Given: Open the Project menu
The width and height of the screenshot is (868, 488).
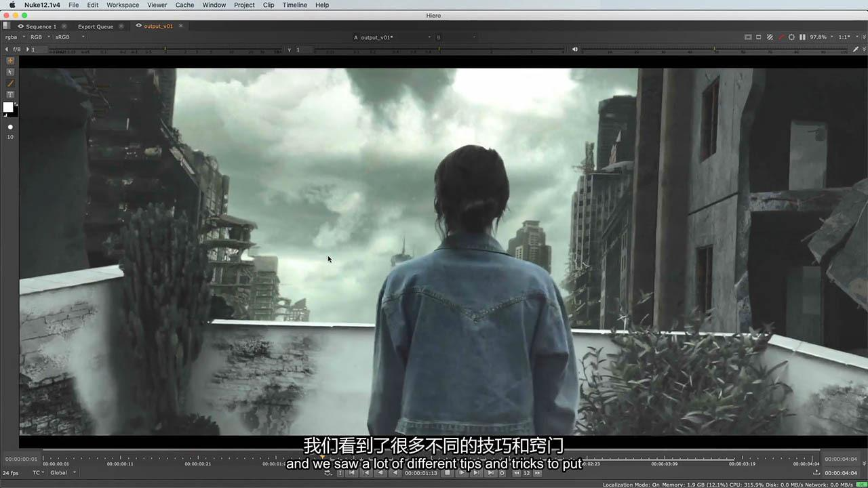Looking at the screenshot, I should (x=244, y=5).
